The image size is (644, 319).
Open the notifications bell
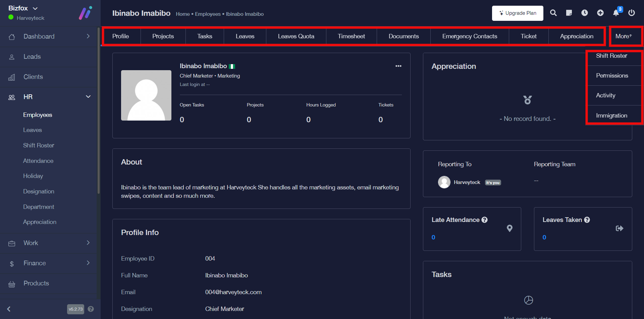(x=616, y=13)
